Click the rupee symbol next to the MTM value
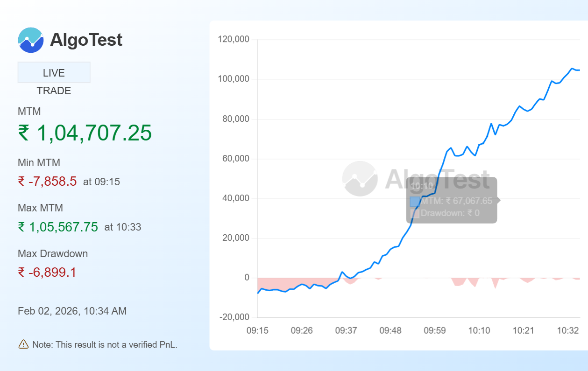This screenshot has height=371, width=588. pyautogui.click(x=24, y=133)
